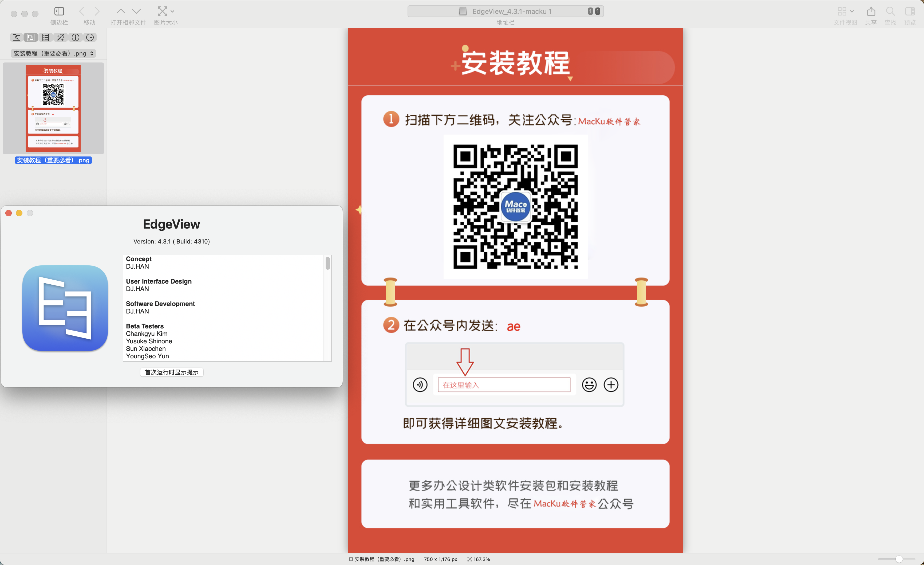This screenshot has height=565, width=924.
Task: Click the name Yusuke Shinone
Action: tap(149, 342)
